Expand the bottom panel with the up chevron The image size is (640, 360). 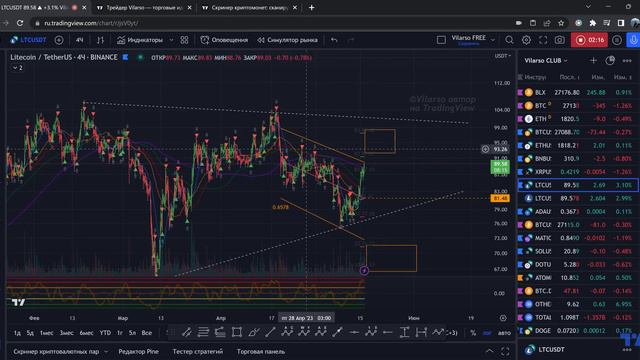click(x=489, y=351)
